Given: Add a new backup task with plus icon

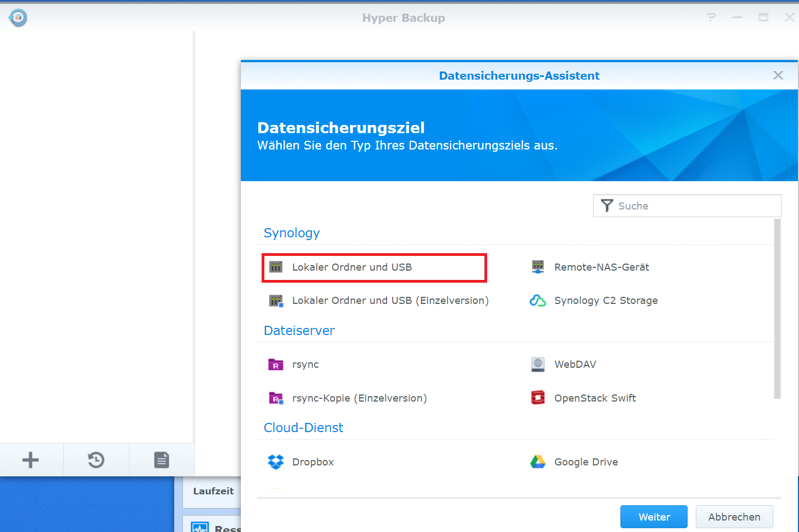Looking at the screenshot, I should point(31,460).
